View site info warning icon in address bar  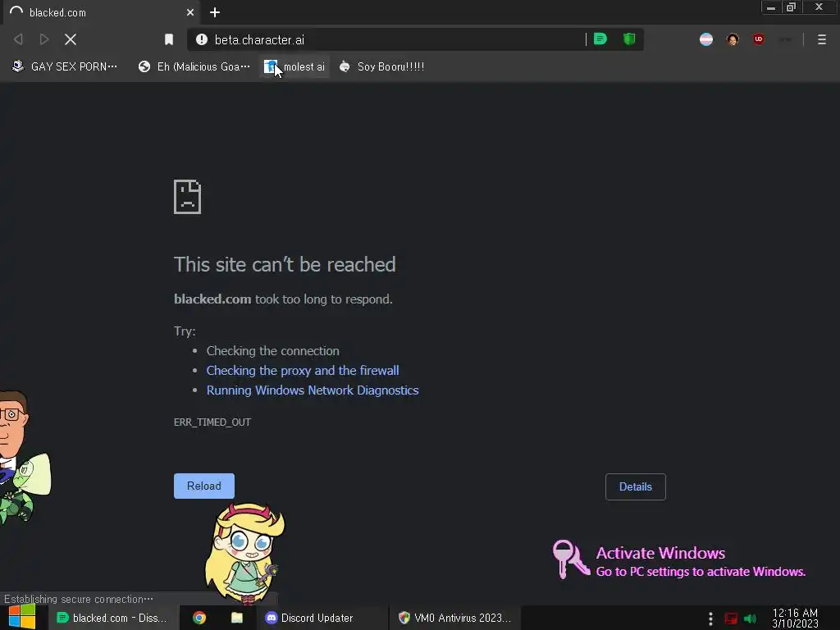(202, 39)
